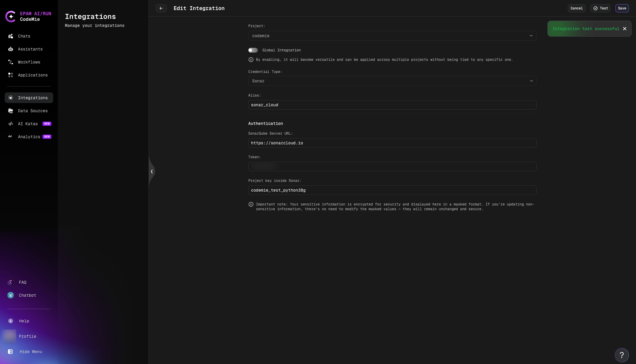
Task: Navigate to Integrations in the sidebar
Action: click(x=32, y=98)
